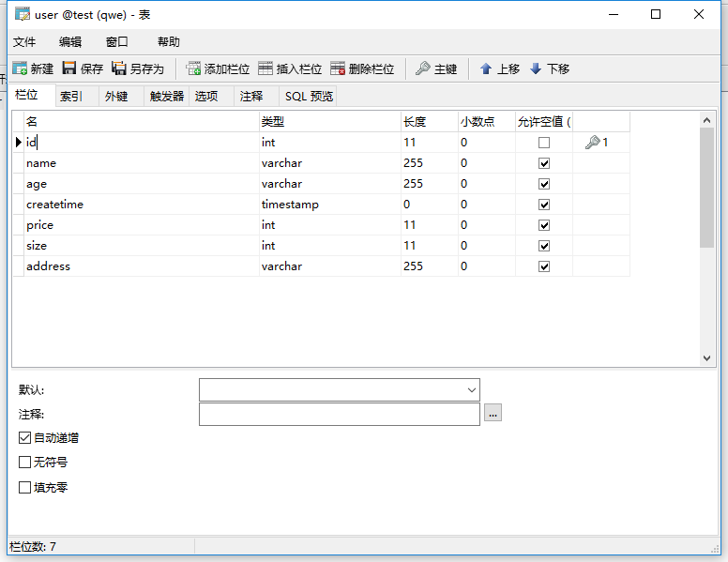Click the 另存为 (Save As) icon
728x562 pixels.
click(x=119, y=68)
